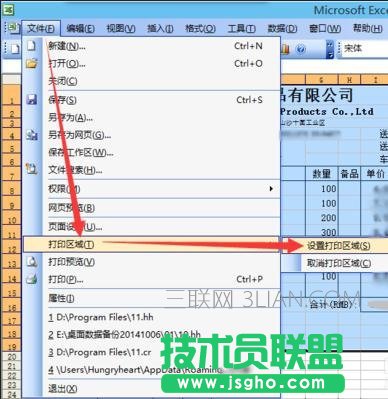The image size is (388, 399).
Task: Click the web page save icon beside 另存为网页
Action: (32, 134)
